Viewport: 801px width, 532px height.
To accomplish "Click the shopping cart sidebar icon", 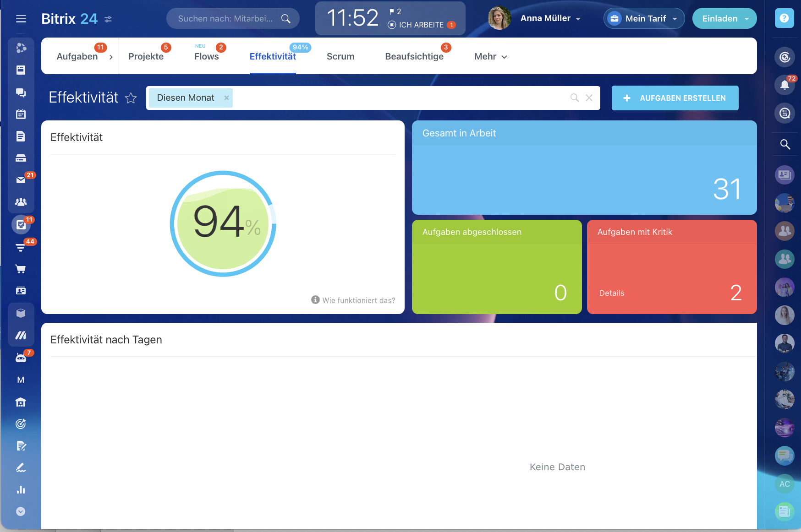I will click(x=21, y=269).
